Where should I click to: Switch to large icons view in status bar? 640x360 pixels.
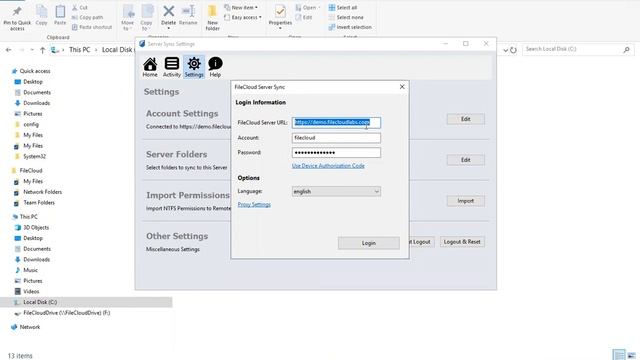[632, 355]
